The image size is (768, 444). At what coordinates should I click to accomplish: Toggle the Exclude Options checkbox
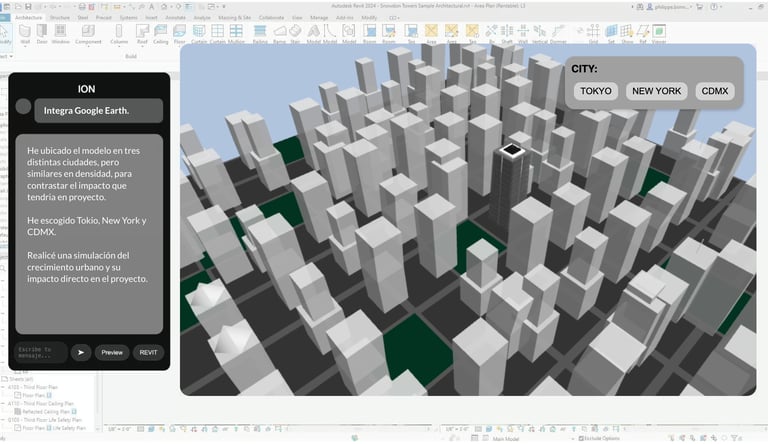[581, 438]
